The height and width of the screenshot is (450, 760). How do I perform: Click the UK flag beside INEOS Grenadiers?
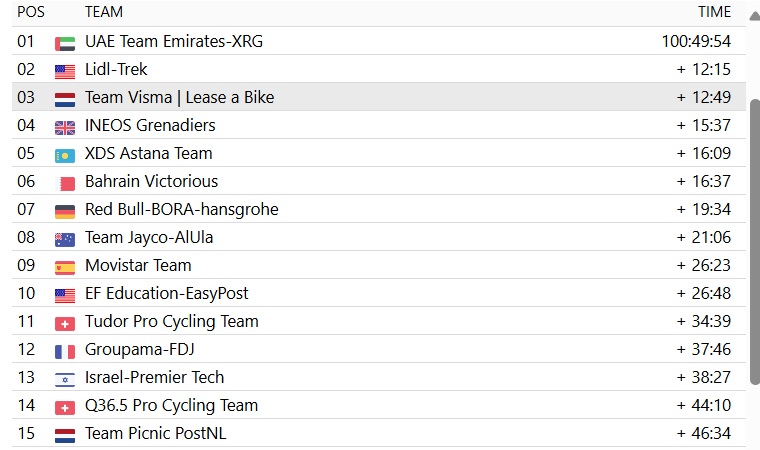[x=65, y=127]
